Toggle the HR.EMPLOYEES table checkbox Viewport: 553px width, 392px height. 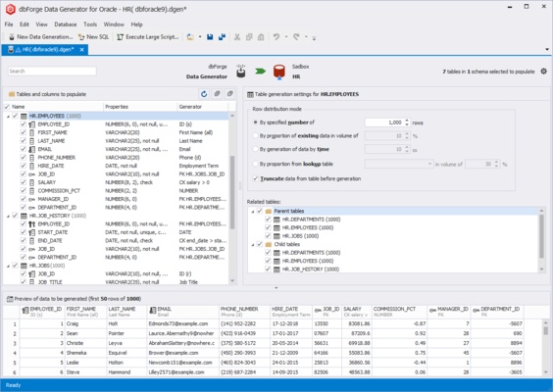click(15, 116)
